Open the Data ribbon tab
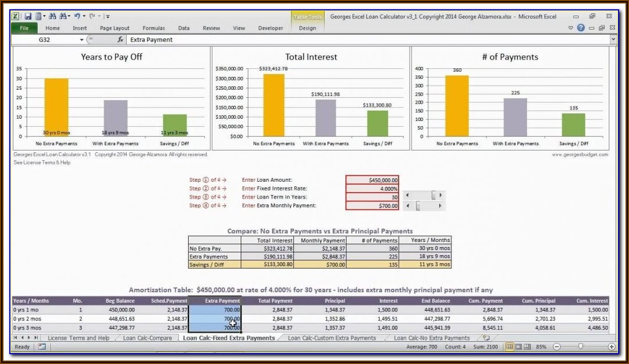Viewport: 629px width, 364px height. click(184, 28)
